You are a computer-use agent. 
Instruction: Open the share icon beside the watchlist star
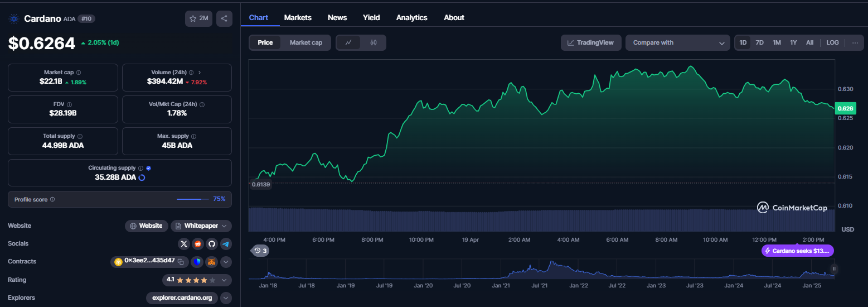coord(224,18)
